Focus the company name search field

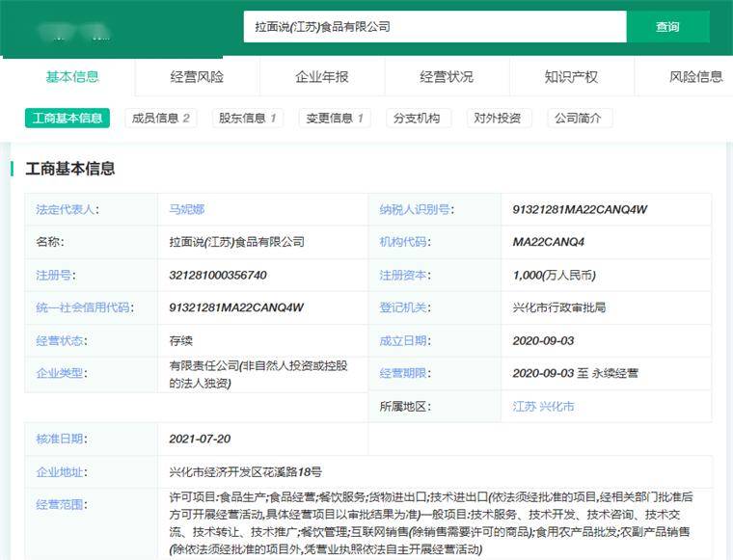pyautogui.click(x=435, y=27)
